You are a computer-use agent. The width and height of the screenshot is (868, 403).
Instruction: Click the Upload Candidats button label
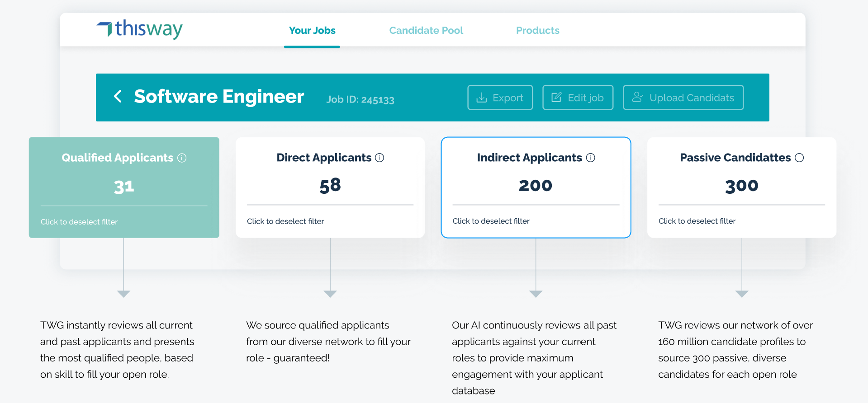tap(692, 98)
